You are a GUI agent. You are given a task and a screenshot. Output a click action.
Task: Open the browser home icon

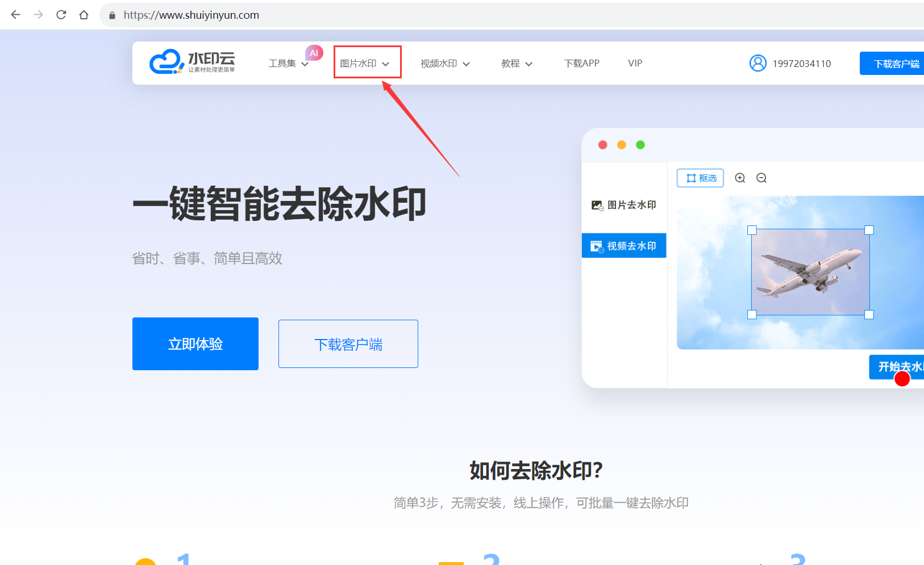coord(84,15)
